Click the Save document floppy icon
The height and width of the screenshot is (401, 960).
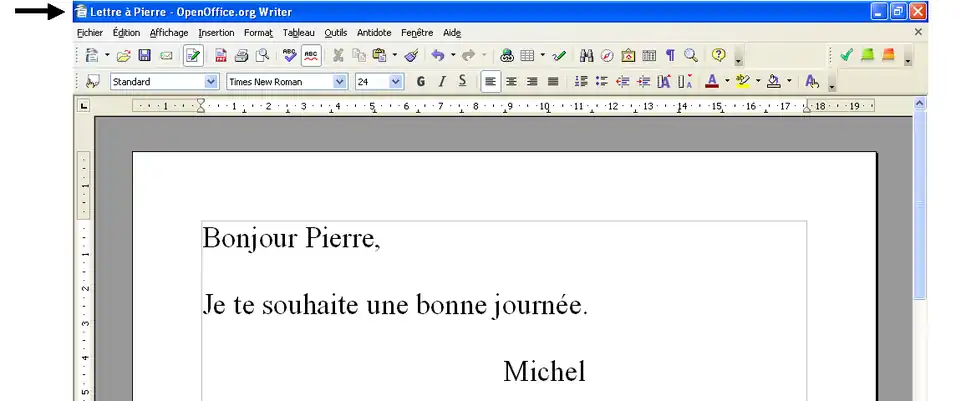tap(144, 56)
